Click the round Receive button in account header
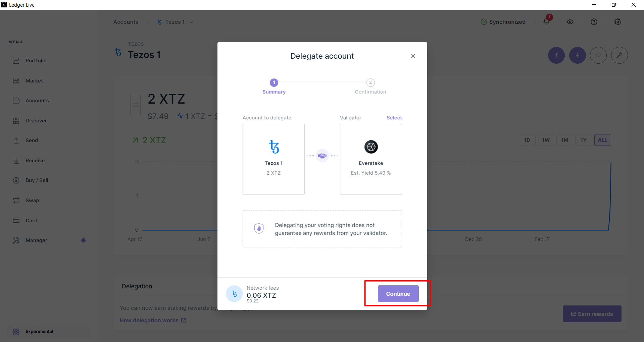This screenshot has height=342, width=644. click(578, 55)
